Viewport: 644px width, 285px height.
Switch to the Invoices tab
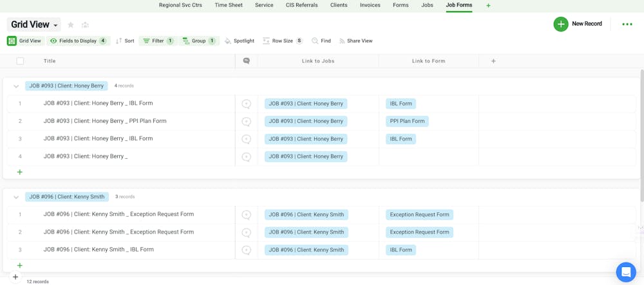370,5
